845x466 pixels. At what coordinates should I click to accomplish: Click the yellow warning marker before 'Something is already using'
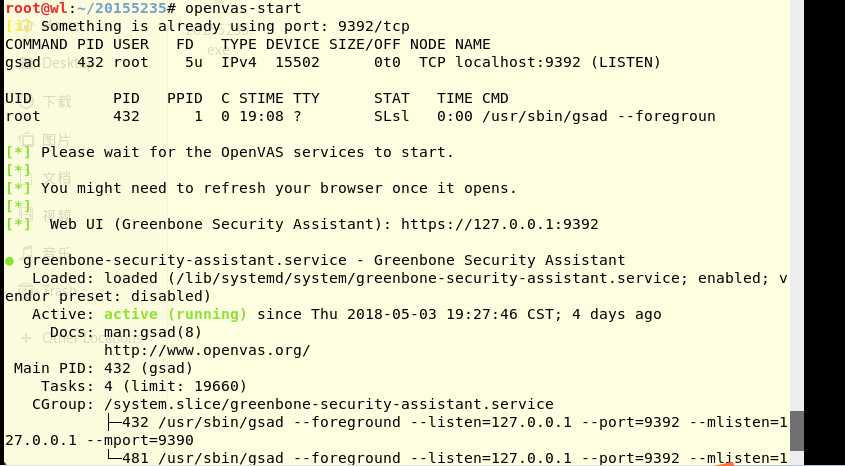(x=19, y=26)
